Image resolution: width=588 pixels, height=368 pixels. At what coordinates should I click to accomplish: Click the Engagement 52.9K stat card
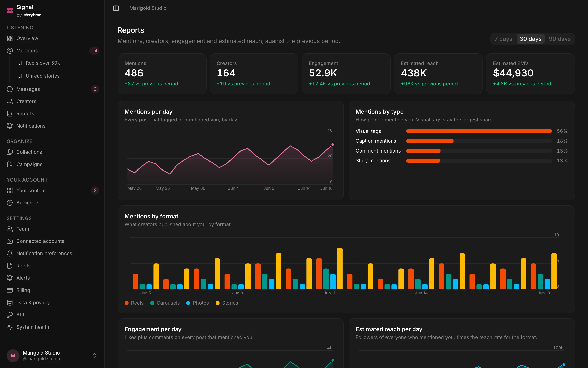coord(346,74)
